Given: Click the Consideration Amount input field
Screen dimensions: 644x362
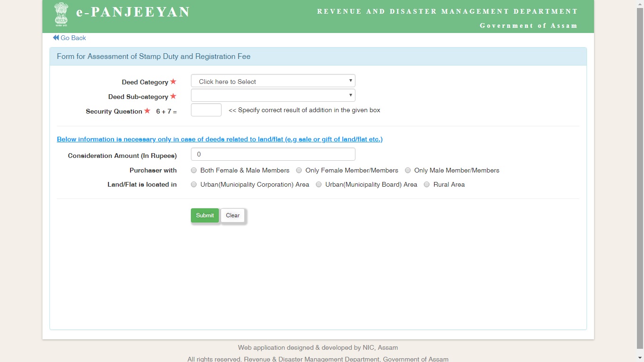Looking at the screenshot, I should pos(272,154).
